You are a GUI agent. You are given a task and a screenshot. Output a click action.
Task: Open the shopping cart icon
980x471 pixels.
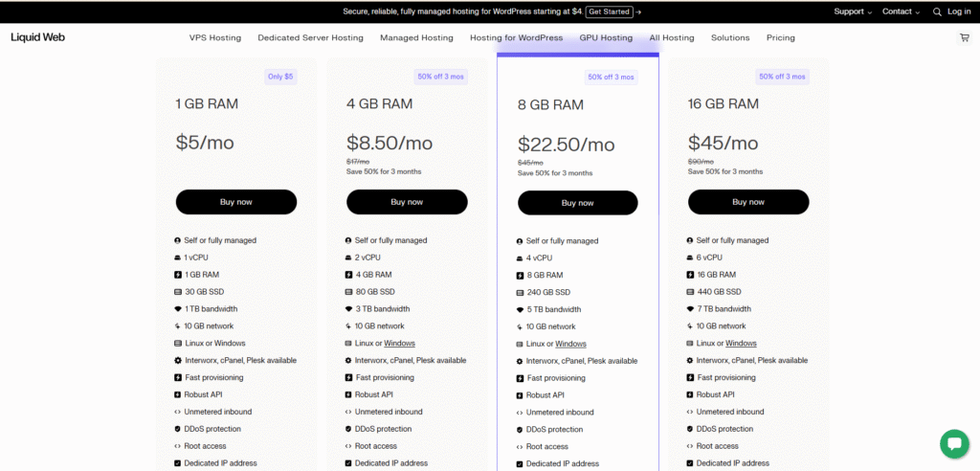tap(964, 38)
